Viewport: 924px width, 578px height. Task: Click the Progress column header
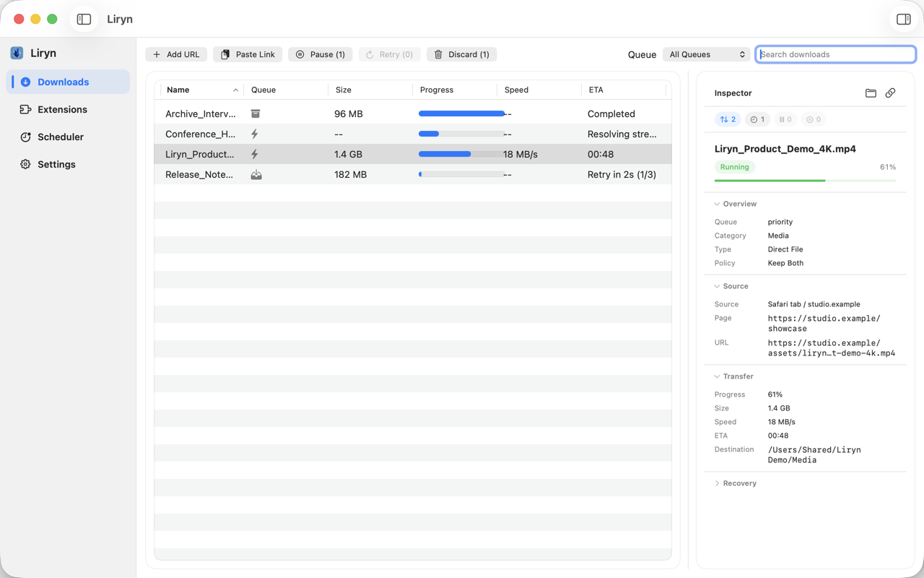[x=455, y=90]
